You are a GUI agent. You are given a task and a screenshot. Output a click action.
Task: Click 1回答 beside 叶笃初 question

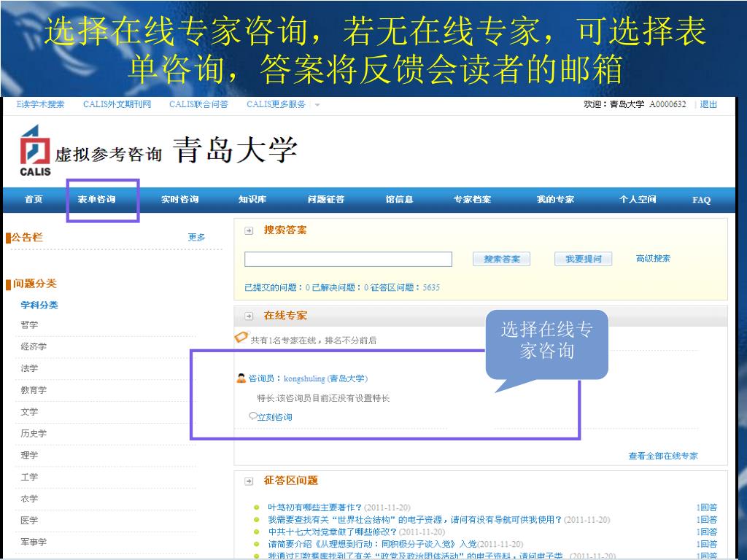(706, 507)
